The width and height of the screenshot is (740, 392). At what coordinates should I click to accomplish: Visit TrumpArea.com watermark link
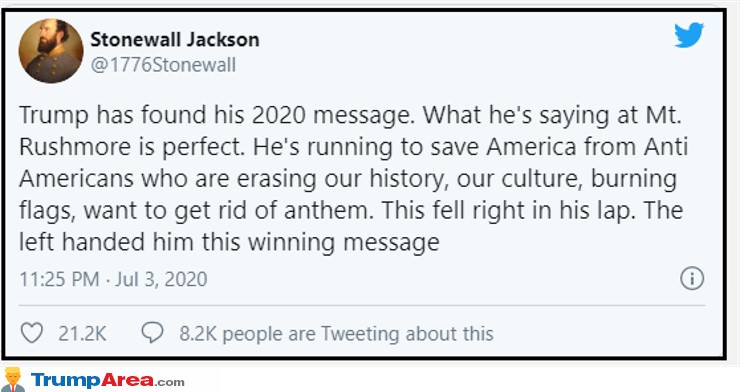[x=108, y=380]
